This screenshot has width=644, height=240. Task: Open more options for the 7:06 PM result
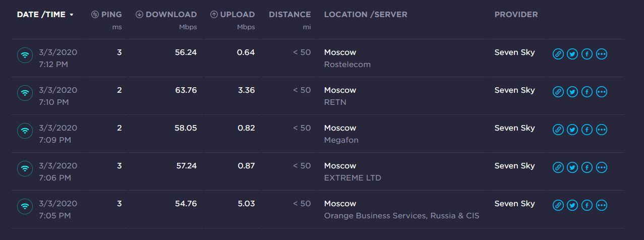tap(601, 167)
